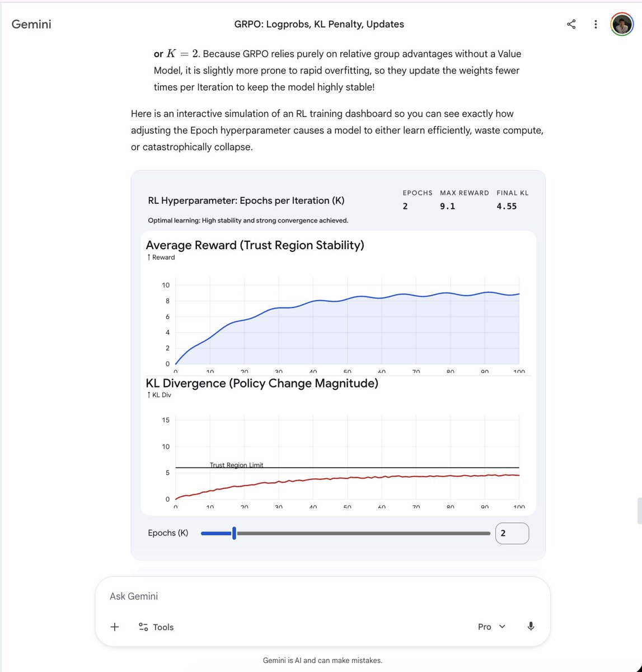
Task: Click the Trust Region Limit label
Action: click(x=236, y=465)
